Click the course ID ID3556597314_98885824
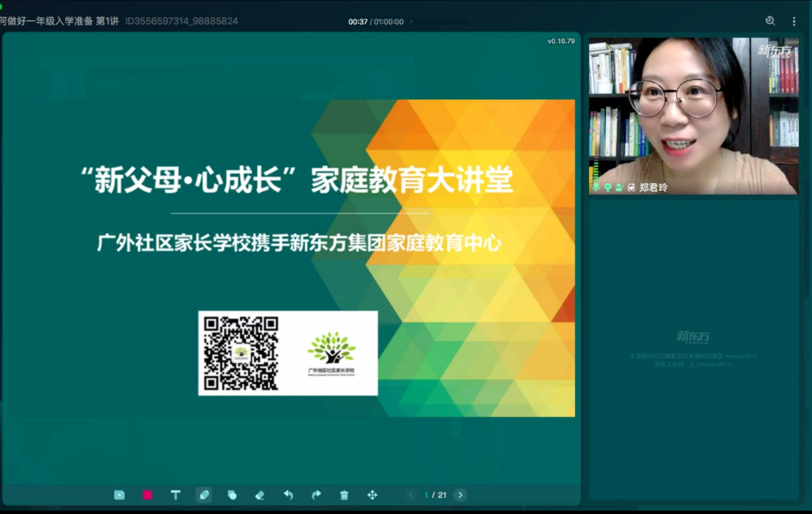 point(182,21)
